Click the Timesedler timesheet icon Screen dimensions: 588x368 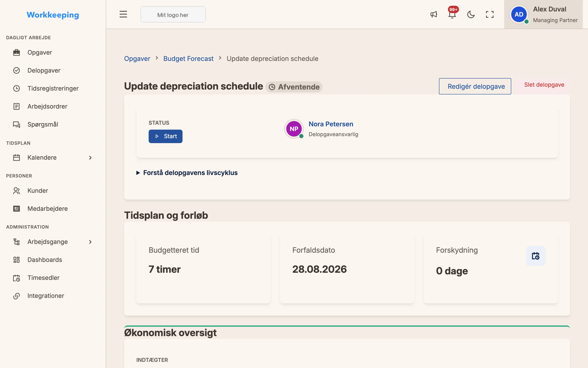[17, 278]
